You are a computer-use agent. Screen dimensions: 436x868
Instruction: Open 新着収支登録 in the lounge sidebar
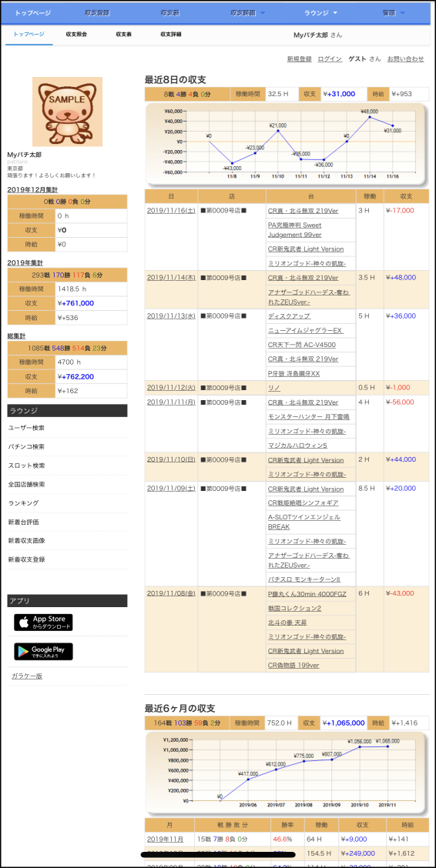click(x=27, y=559)
